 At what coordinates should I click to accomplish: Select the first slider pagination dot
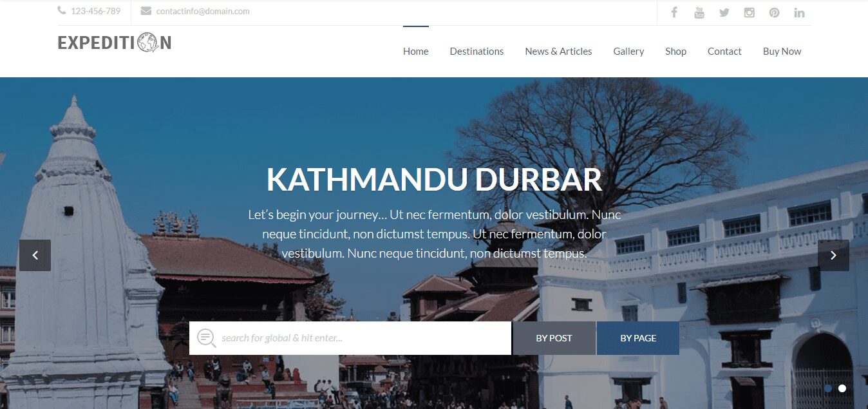[828, 388]
